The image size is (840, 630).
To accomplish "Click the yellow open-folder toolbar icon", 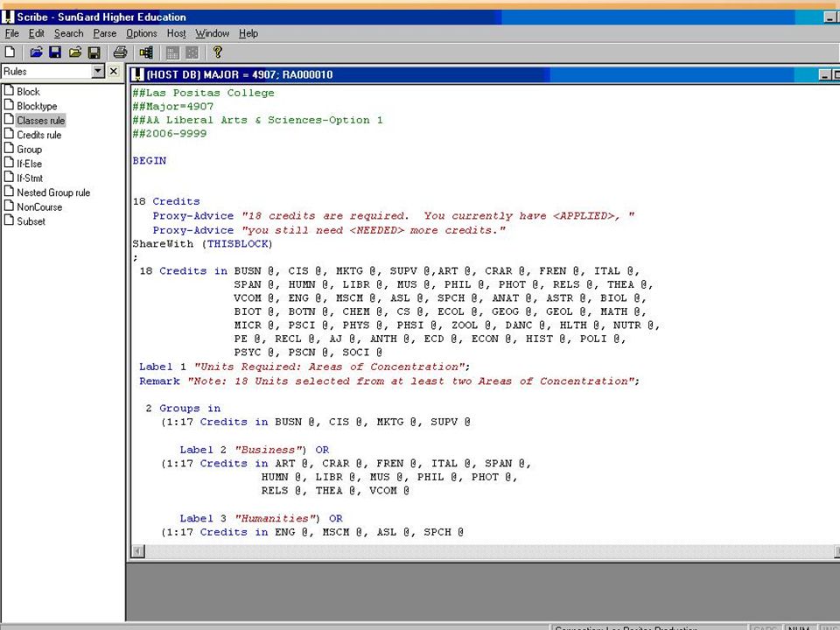I will (x=75, y=52).
